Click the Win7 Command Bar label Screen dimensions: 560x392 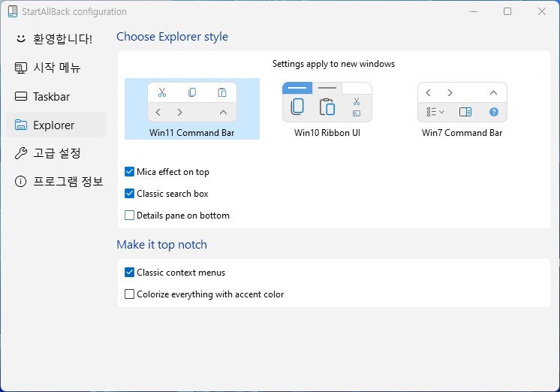pos(462,133)
